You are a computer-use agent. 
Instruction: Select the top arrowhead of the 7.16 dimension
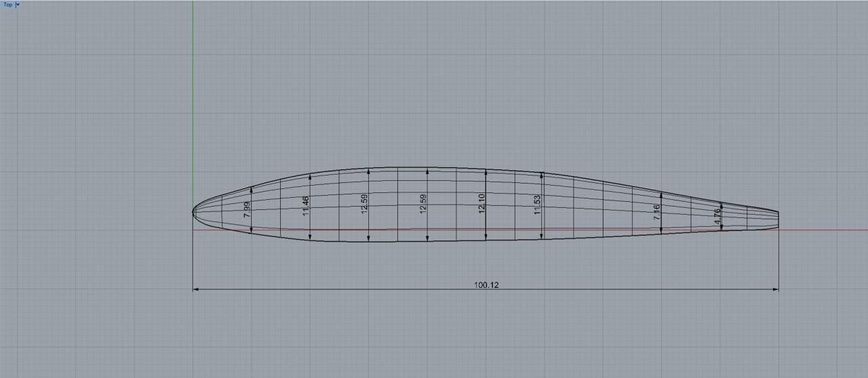tap(661, 195)
